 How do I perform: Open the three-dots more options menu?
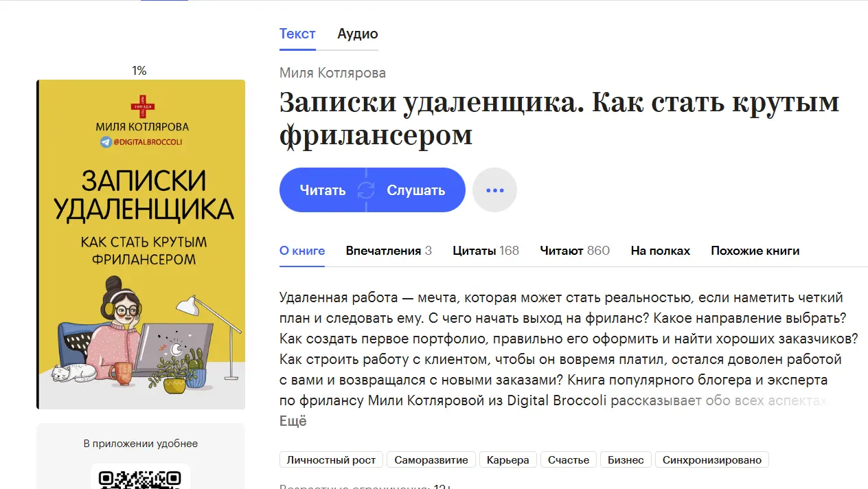(x=494, y=190)
